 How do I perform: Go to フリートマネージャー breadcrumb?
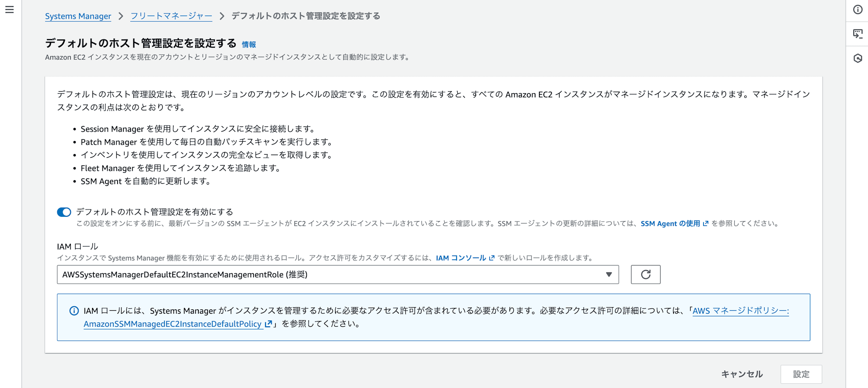(171, 16)
